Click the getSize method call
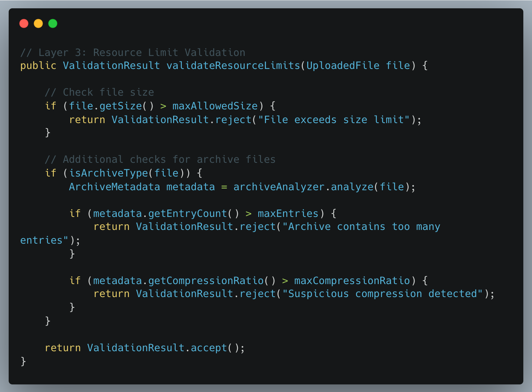This screenshot has height=392, width=532. [121, 106]
